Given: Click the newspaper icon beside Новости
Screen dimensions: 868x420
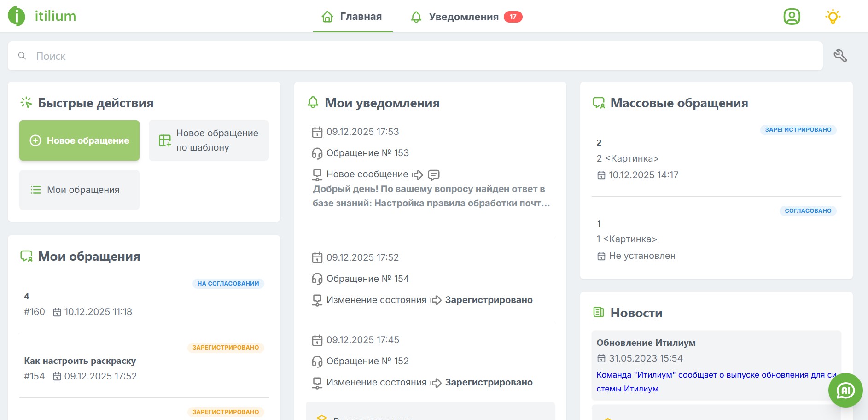Looking at the screenshot, I should pyautogui.click(x=598, y=312).
